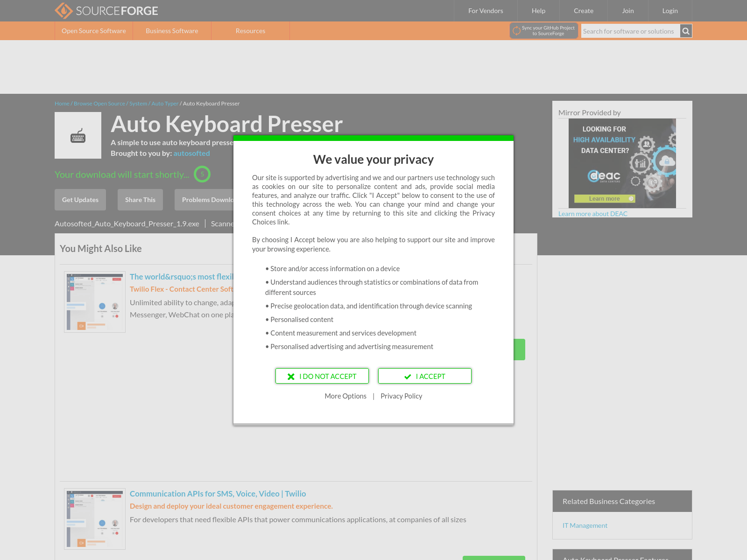Open the Resources tab
The width and height of the screenshot is (747, 560).
pos(250,31)
